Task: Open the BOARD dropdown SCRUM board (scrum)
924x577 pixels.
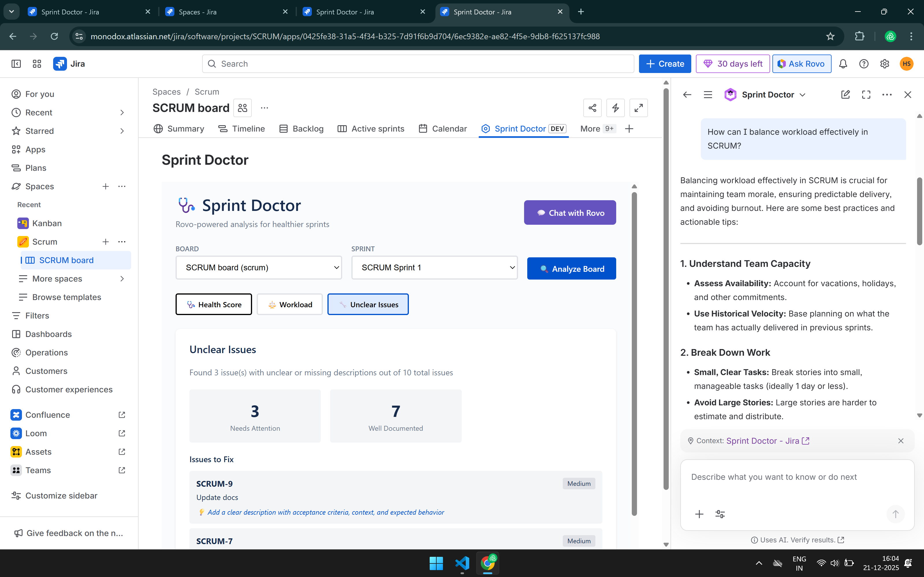Action: pos(258,267)
